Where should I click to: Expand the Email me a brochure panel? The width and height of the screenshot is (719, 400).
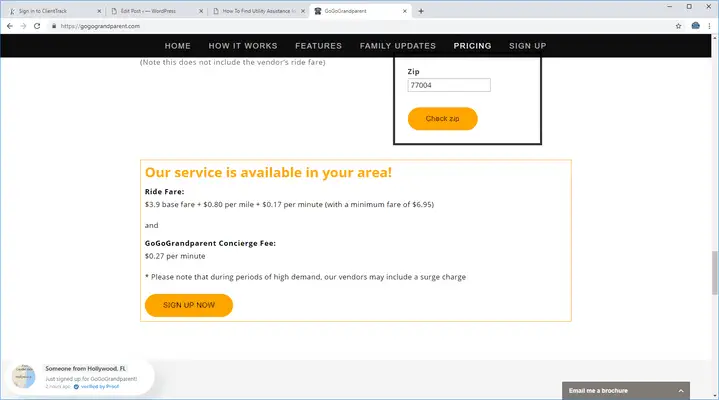626,391
